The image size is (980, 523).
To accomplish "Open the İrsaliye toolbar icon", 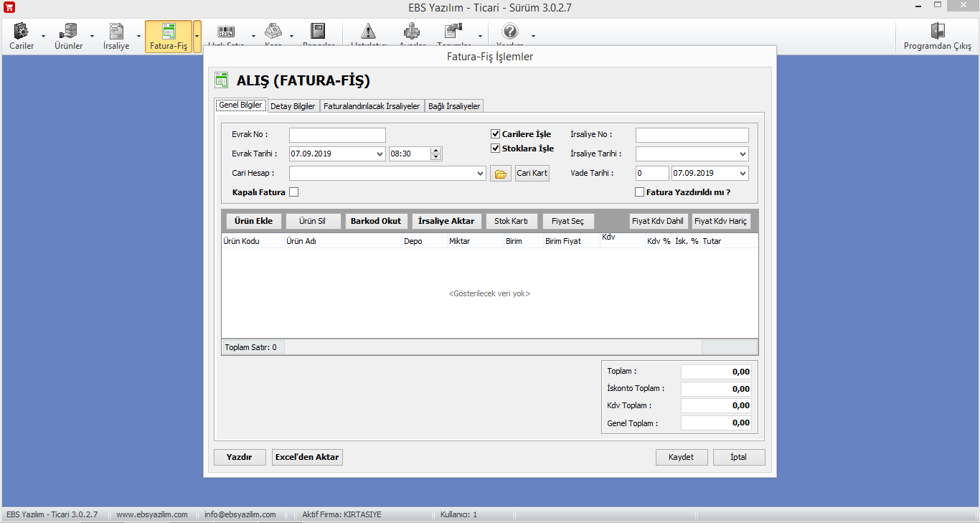I will click(116, 32).
